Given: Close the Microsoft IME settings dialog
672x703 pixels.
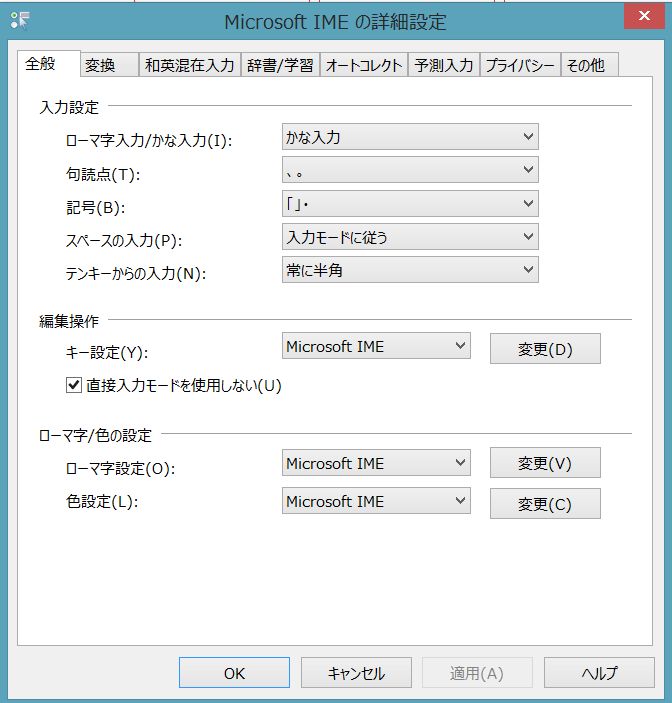Looking at the screenshot, I should [x=644, y=16].
